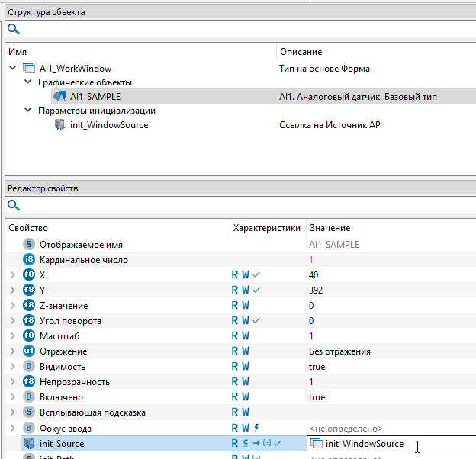Click the AI1_WorkWindow form icon
This screenshot has height=459, width=476.
click(29, 69)
